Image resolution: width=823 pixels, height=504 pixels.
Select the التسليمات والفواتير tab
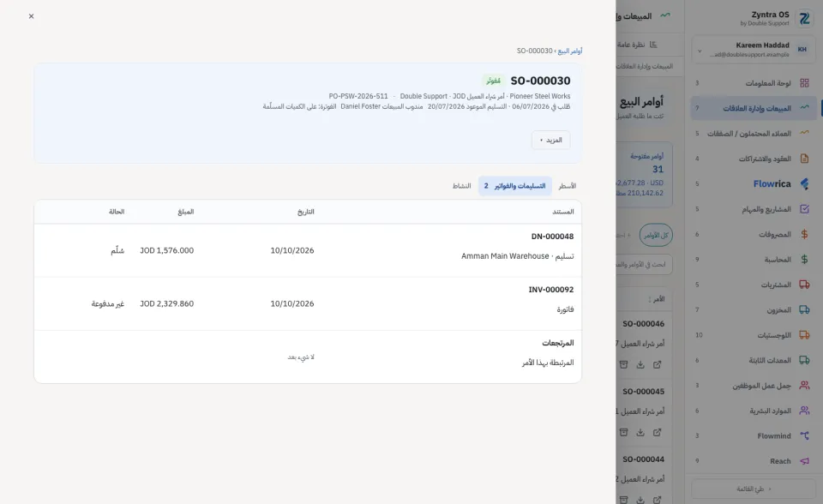515,186
